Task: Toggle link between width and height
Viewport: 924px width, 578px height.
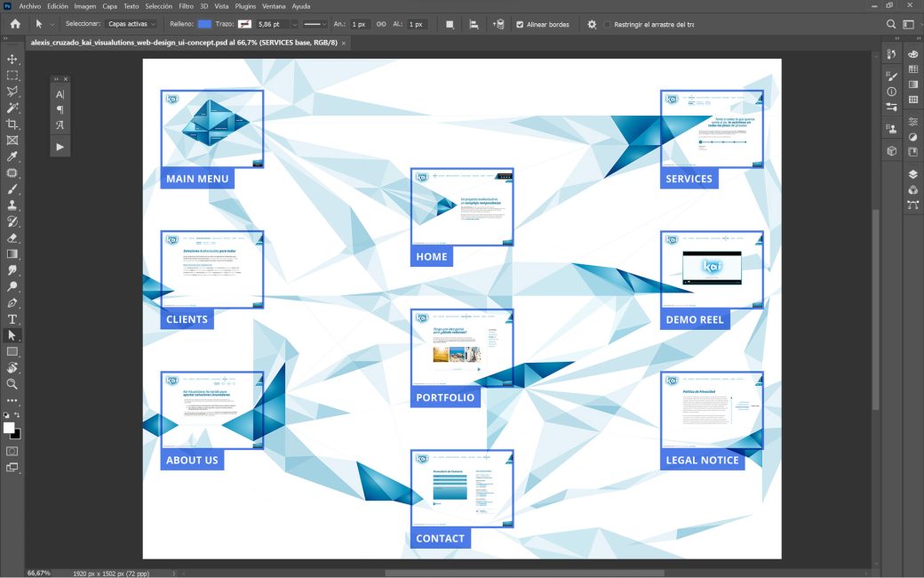Action: (x=381, y=24)
